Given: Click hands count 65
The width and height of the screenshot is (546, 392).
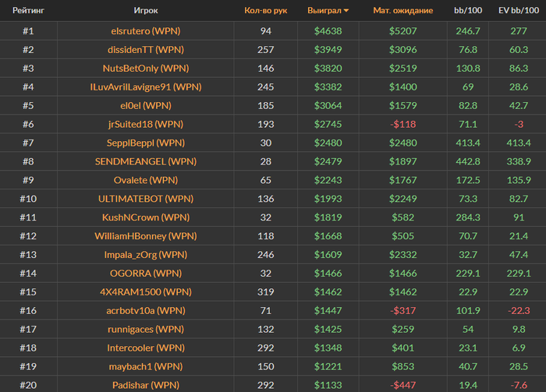Looking at the screenshot, I should click(x=266, y=180).
